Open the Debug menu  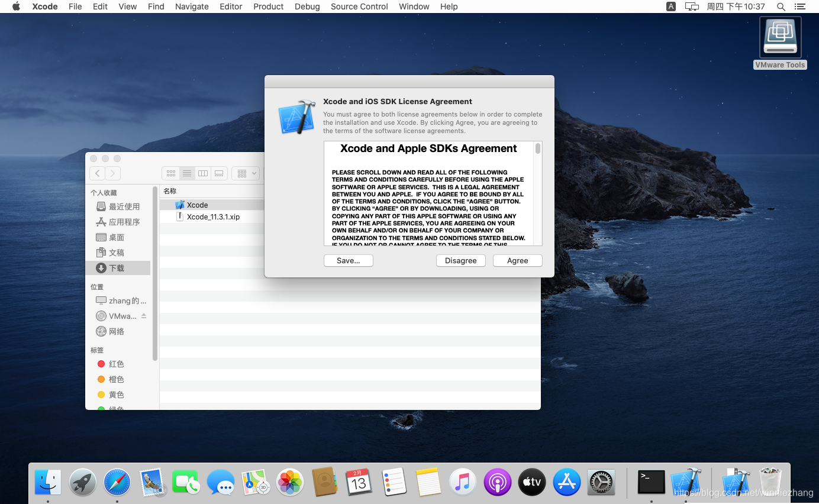(x=307, y=7)
